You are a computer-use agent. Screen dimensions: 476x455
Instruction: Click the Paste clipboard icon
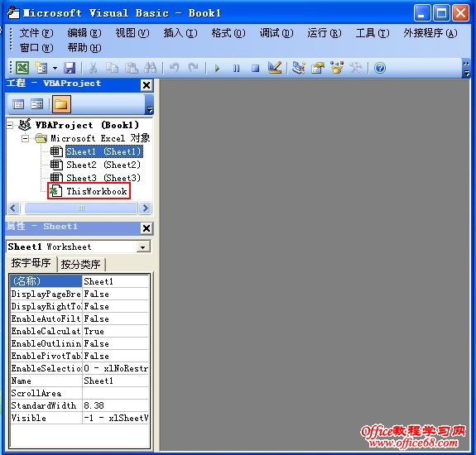132,68
